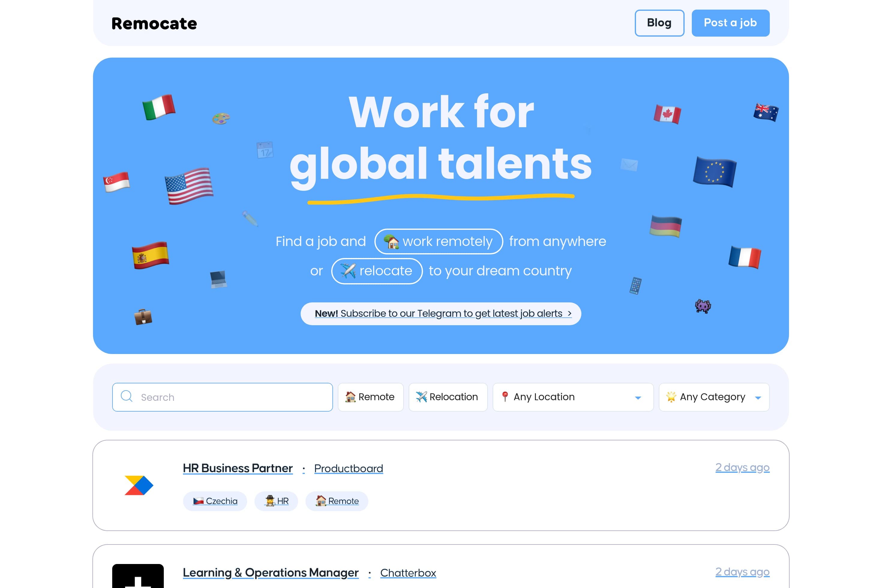Click the Italian flag emoji
The height and width of the screenshot is (588, 882).
(x=159, y=107)
